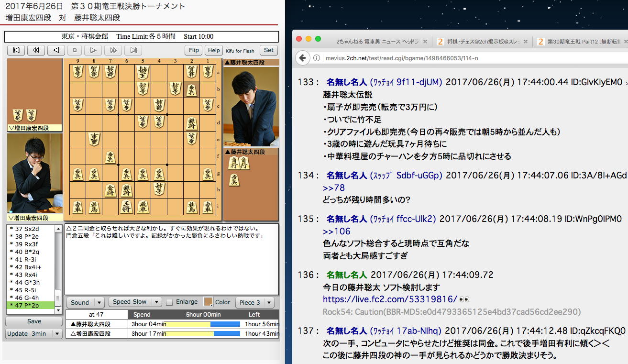
Task: Select move 44 G*3h in the list
Action: (x=31, y=283)
